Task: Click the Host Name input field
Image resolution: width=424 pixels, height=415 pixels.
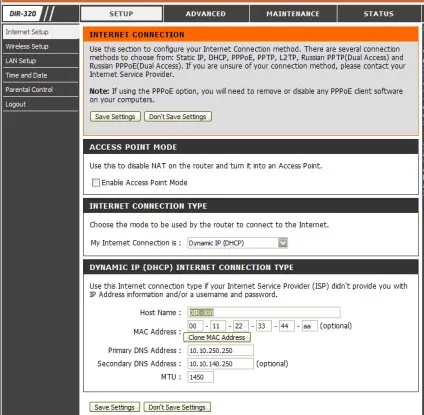Action: [264, 312]
